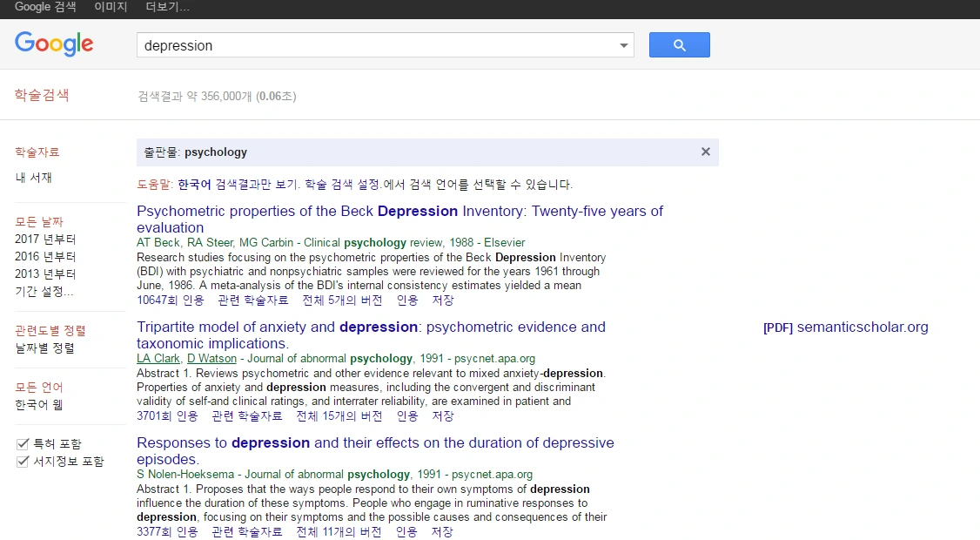Open 학술 검색 설정 link
The image size is (980, 540).
(x=342, y=185)
